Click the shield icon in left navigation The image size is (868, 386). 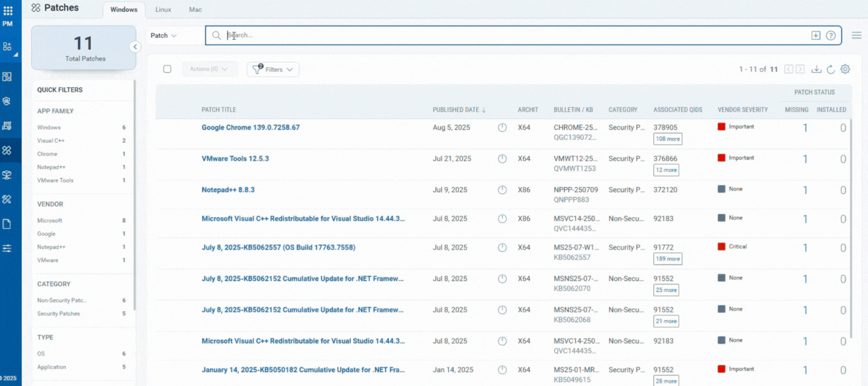point(7,101)
